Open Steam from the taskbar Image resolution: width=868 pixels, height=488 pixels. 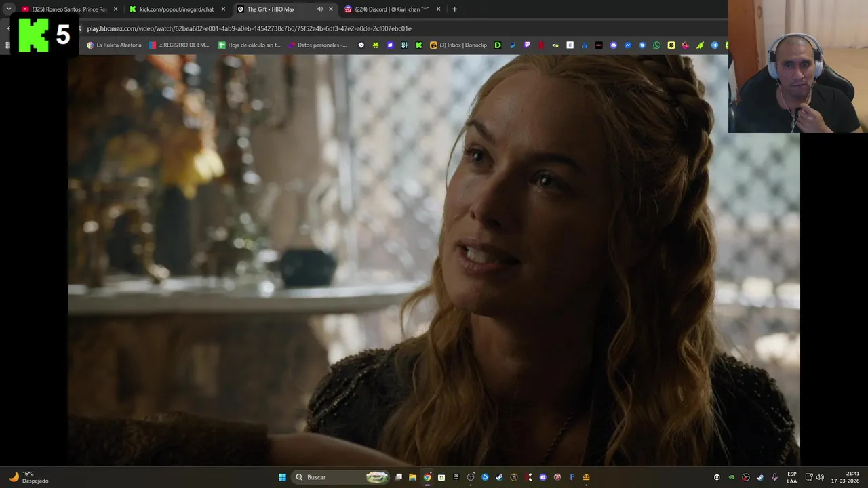tap(499, 477)
